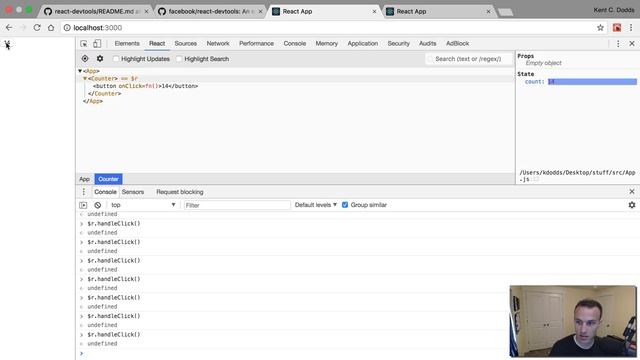Open the Application tab
The image size is (640, 360).
click(x=362, y=44)
